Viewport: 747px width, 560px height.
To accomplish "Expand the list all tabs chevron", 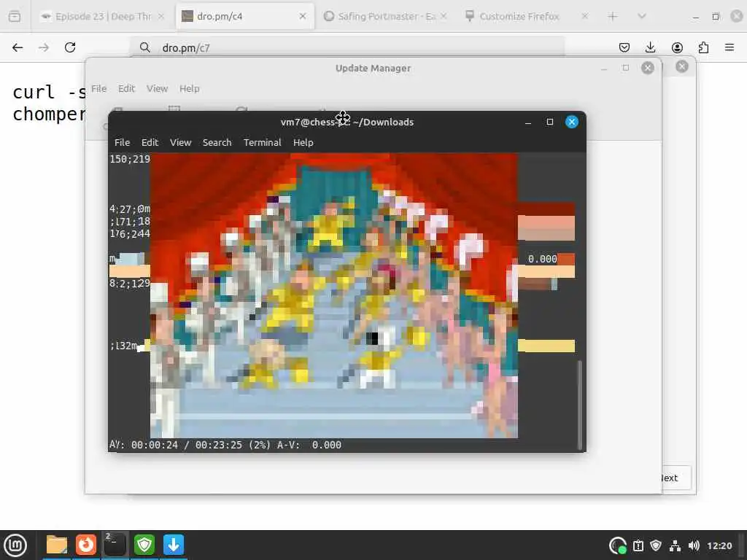I will tap(642, 16).
